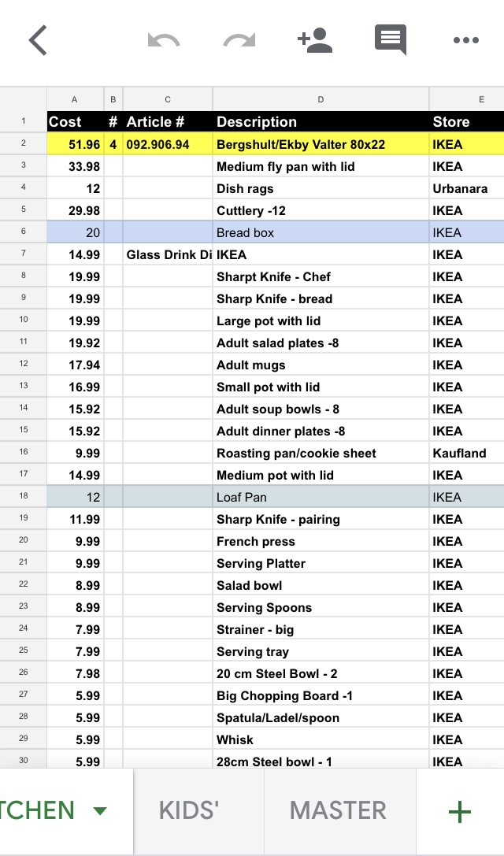
Task: Undo the last edit
Action: [x=164, y=40]
